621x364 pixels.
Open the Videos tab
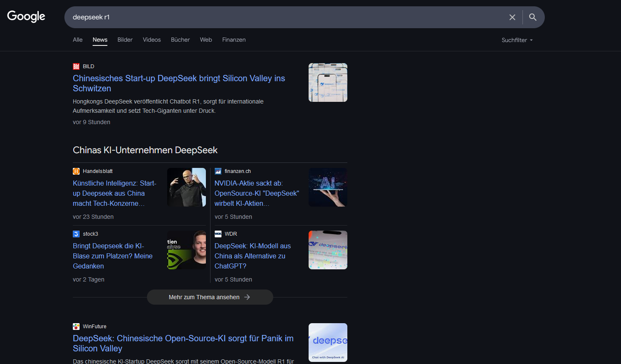(152, 40)
